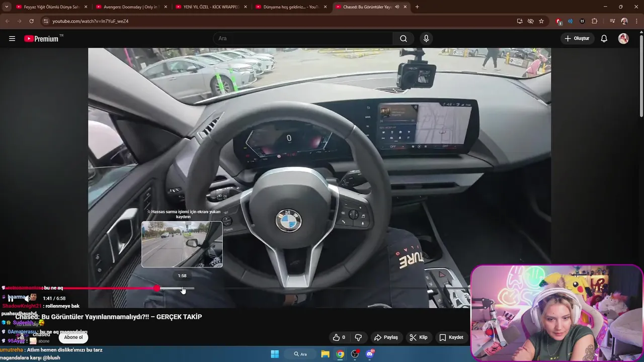Open the red extension with badge 1
This screenshot has width=644, height=362.
point(558,21)
